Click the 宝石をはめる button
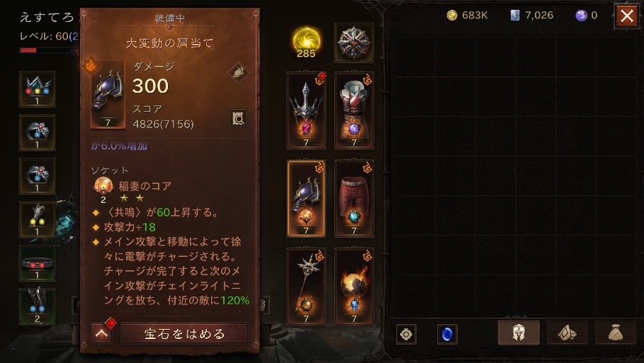The width and height of the screenshot is (644, 363). [184, 333]
